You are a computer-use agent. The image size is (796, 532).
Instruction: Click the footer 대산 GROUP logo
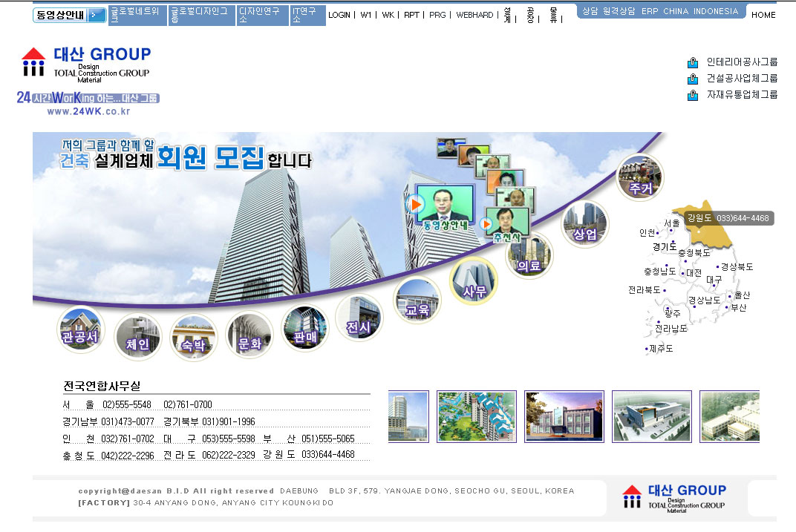click(674, 499)
